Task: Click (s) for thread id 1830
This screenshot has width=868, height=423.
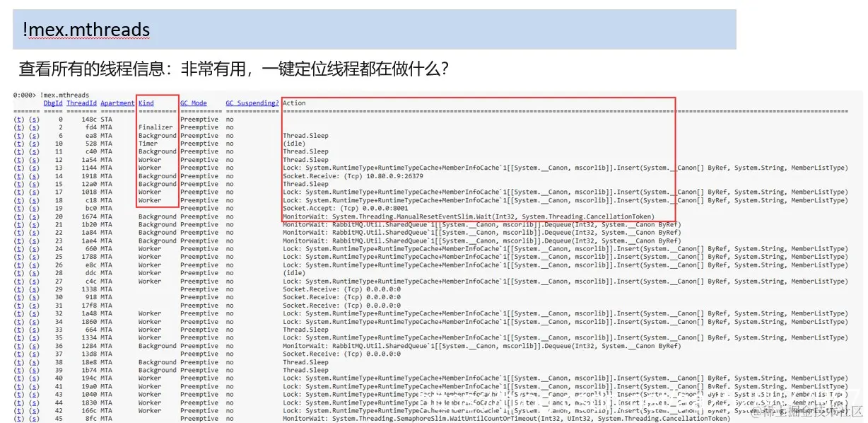Action: tap(34, 402)
